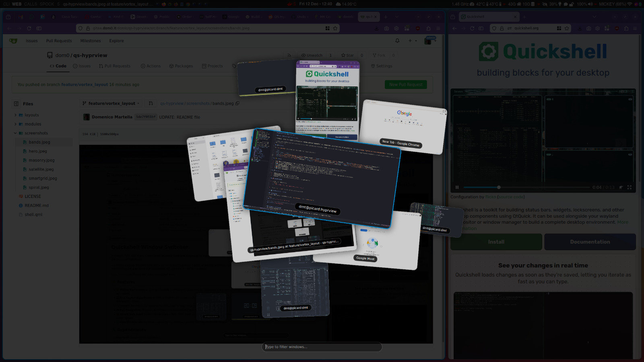Open the Gitea Firefox window hamburger menu
This screenshot has height=362, width=644.
(x=438, y=28)
